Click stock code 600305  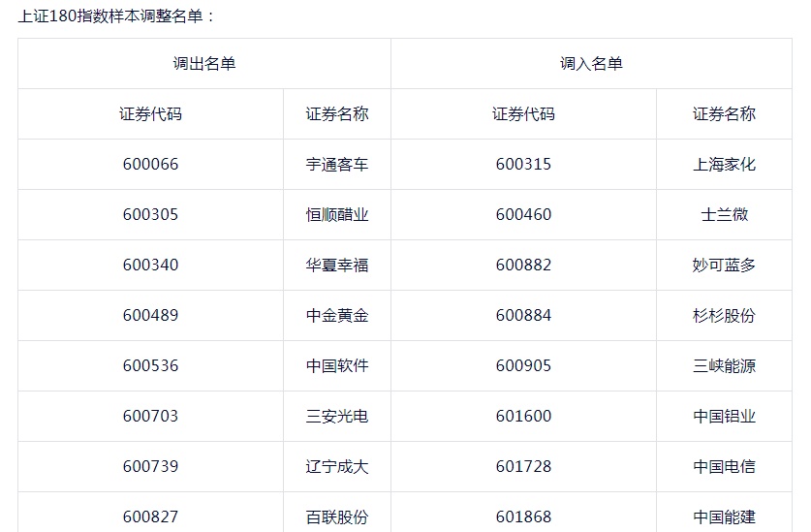[x=150, y=214]
